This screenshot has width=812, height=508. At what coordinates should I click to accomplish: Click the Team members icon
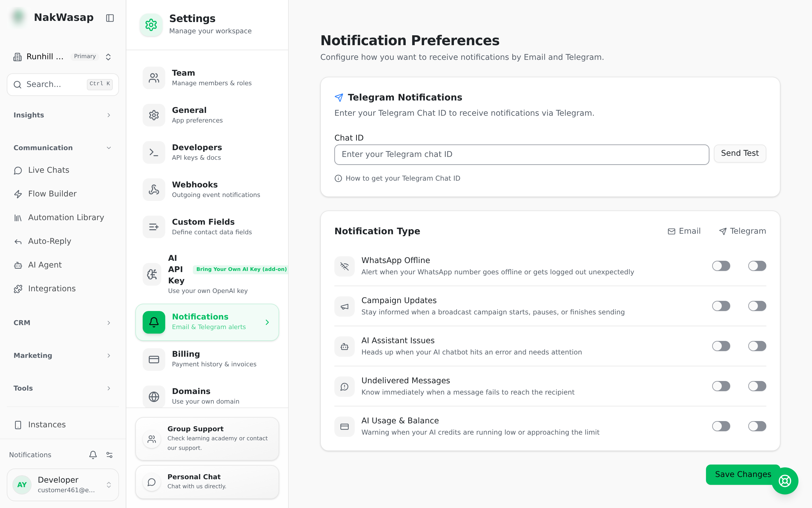154,78
